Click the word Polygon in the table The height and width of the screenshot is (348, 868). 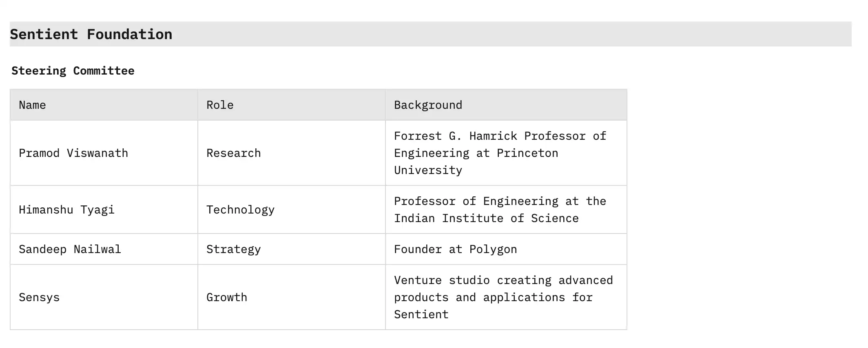pyautogui.click(x=493, y=249)
